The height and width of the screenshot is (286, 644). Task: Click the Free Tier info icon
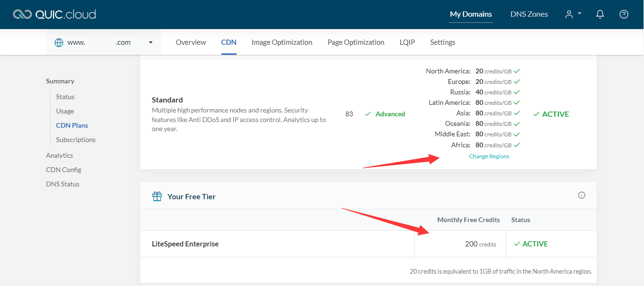582,195
